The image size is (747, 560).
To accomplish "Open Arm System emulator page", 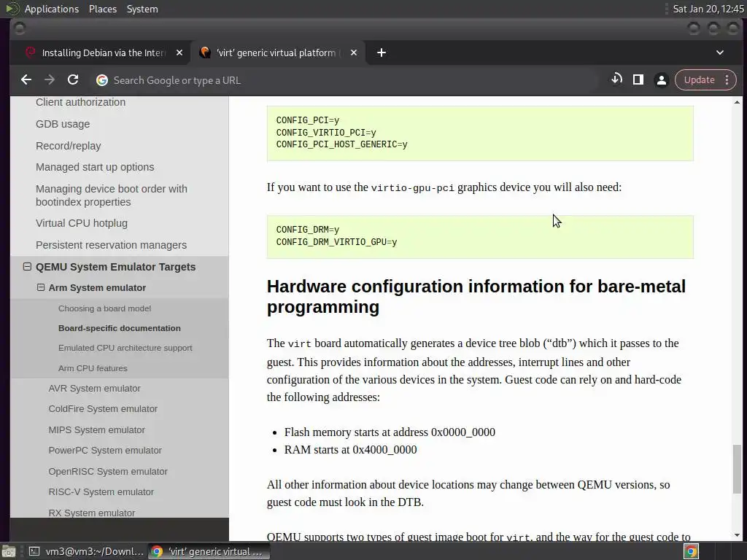I will (97, 287).
